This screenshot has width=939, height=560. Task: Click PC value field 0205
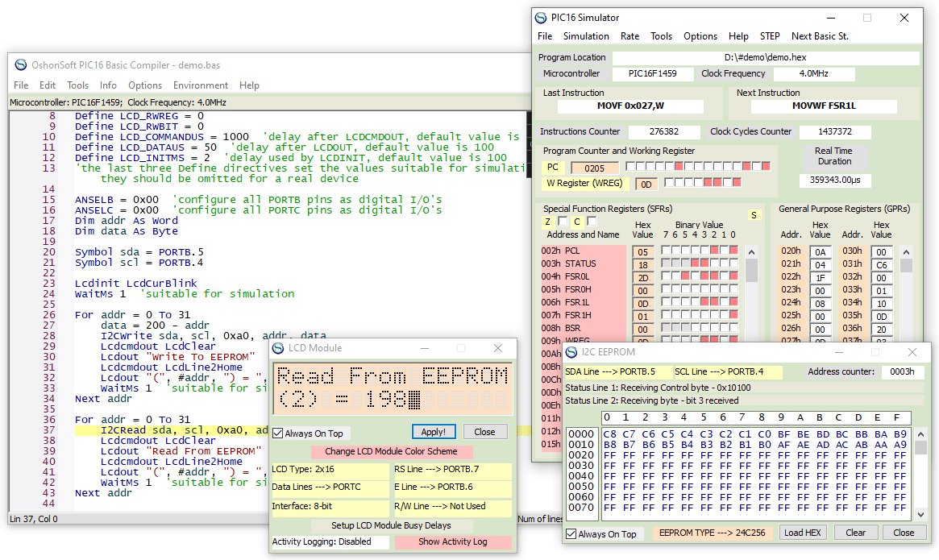click(594, 168)
